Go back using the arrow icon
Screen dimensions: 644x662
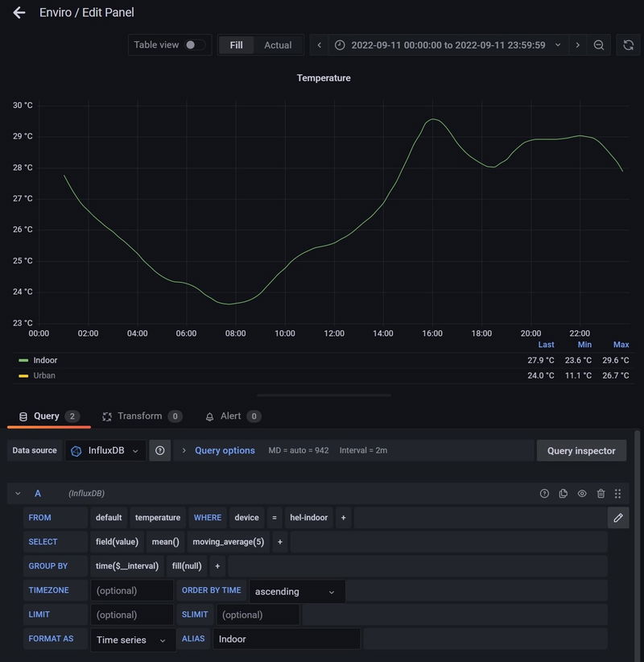tap(19, 13)
